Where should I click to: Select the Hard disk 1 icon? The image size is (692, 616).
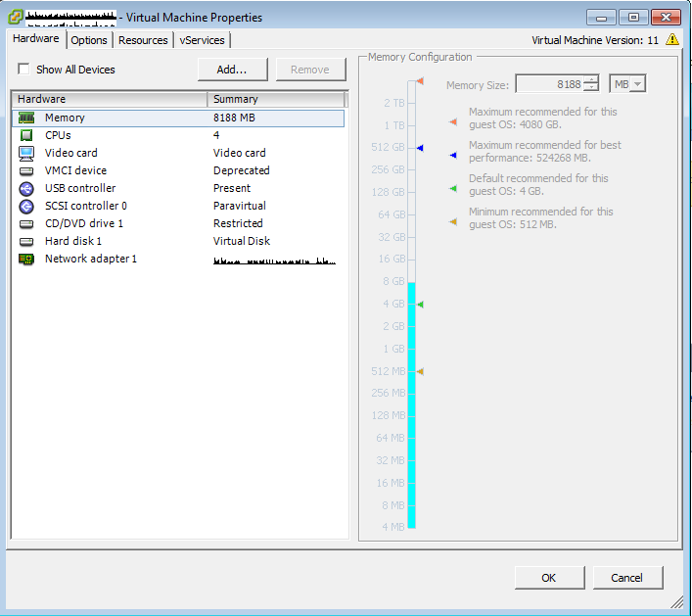tap(26, 241)
